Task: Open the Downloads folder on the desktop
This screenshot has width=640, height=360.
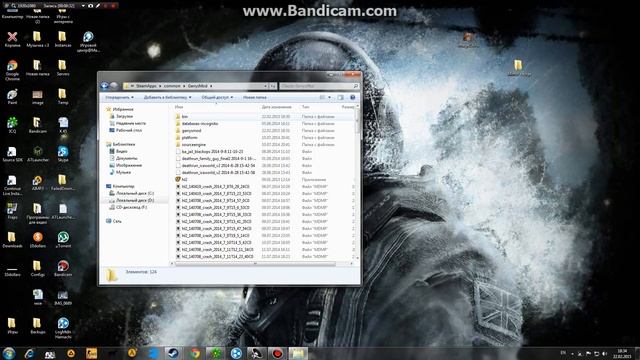Action: pos(12,240)
